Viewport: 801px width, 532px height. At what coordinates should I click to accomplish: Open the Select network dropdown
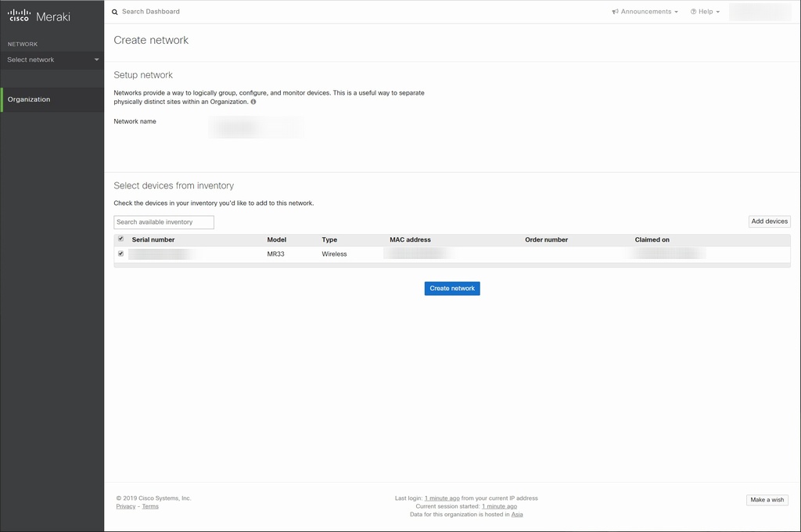point(52,59)
